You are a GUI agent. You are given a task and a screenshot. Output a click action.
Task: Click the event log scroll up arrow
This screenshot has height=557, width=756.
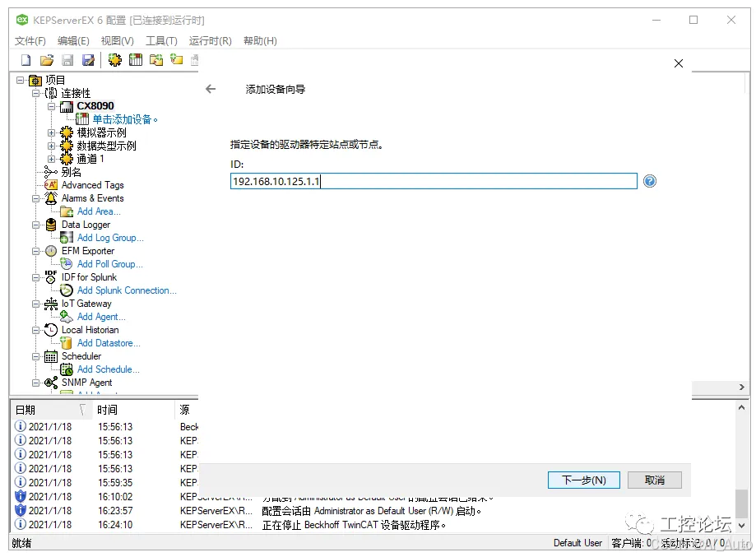tap(741, 407)
